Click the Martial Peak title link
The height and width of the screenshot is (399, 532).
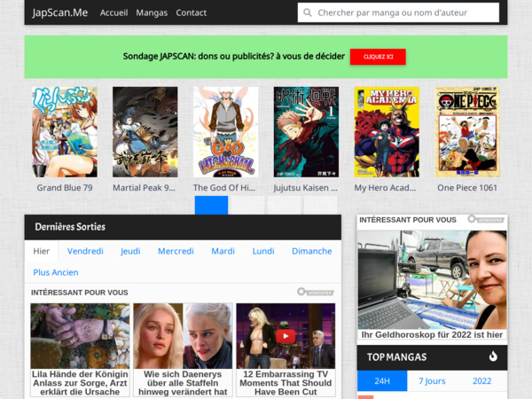click(x=144, y=188)
